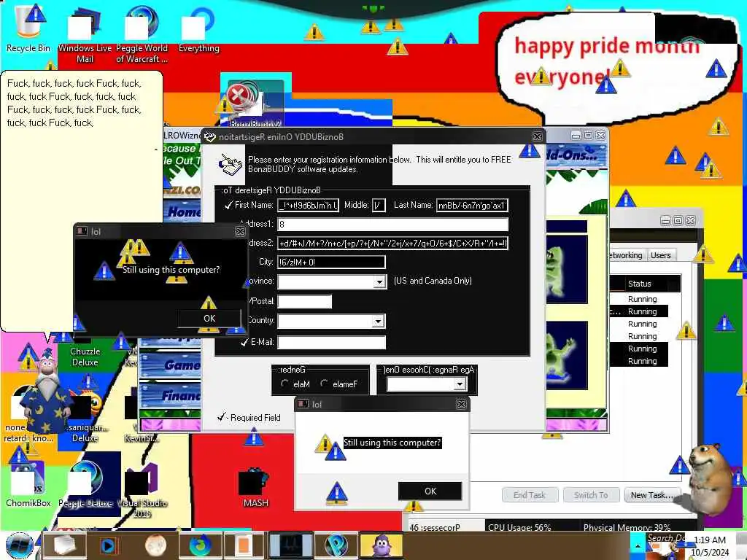Image resolution: width=747 pixels, height=560 pixels.
Task: Open Windows Media Player taskbar icon
Action: pos(109,545)
